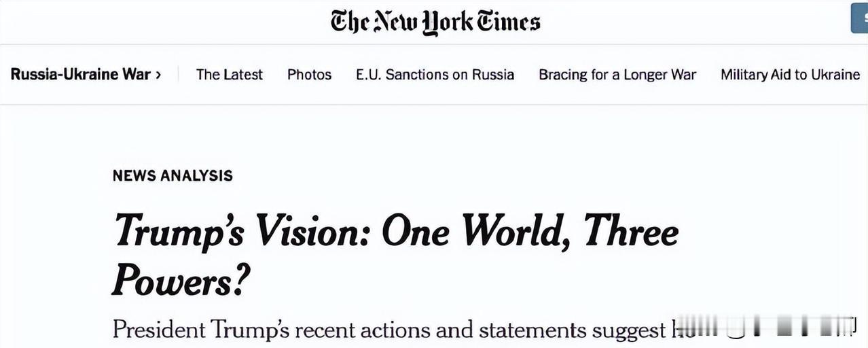868x348 pixels.
Task: Click the blurred watermark at bottom right
Action: (x=767, y=328)
